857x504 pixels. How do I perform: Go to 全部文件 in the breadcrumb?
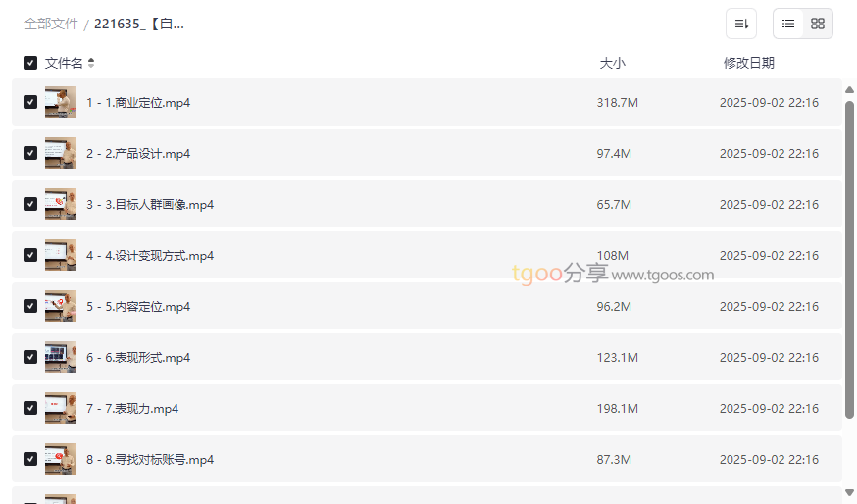tap(51, 24)
